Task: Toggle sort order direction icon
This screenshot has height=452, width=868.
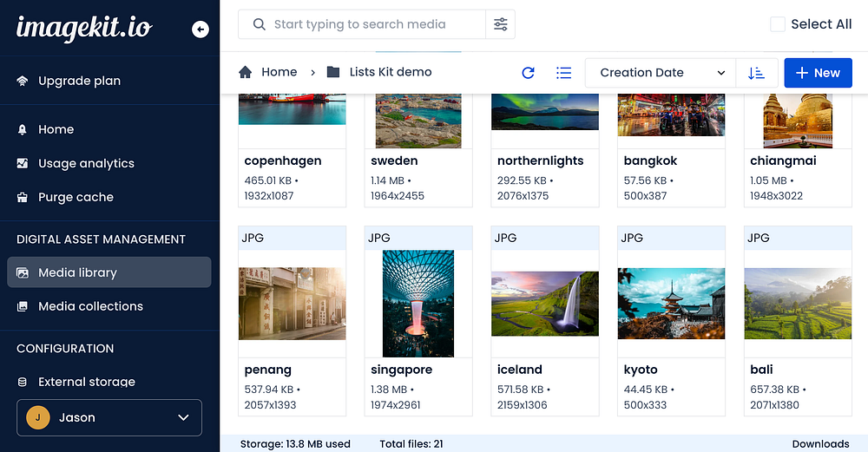Action: coord(756,73)
